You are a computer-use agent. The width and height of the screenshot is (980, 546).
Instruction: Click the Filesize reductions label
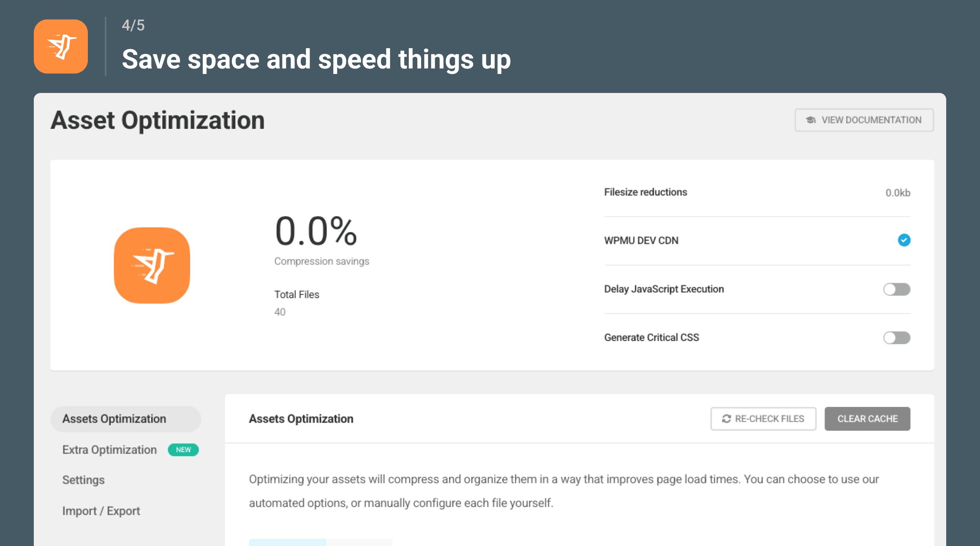[x=645, y=192]
